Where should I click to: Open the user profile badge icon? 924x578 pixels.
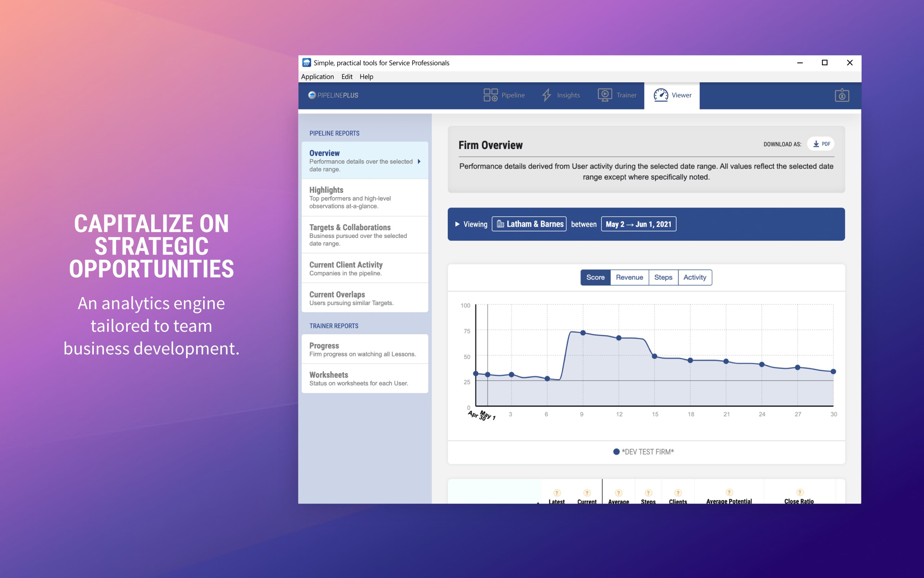(x=841, y=96)
